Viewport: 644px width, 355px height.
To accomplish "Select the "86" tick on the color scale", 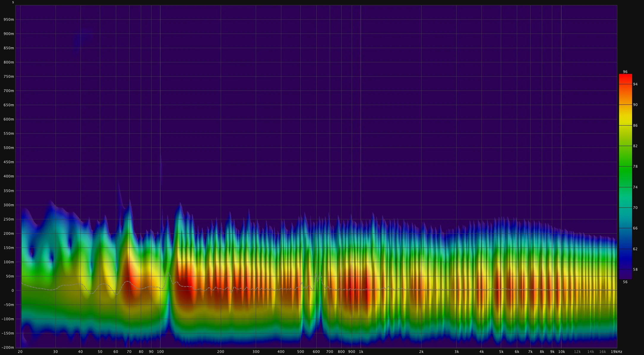I will point(635,126).
